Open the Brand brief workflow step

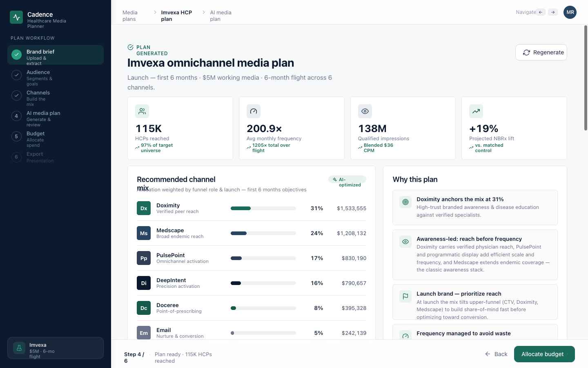click(56, 55)
